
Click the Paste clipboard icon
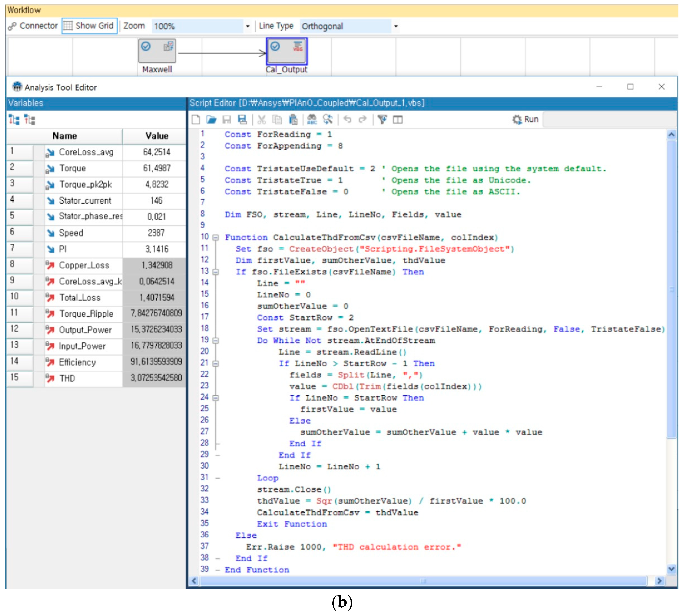pos(293,119)
